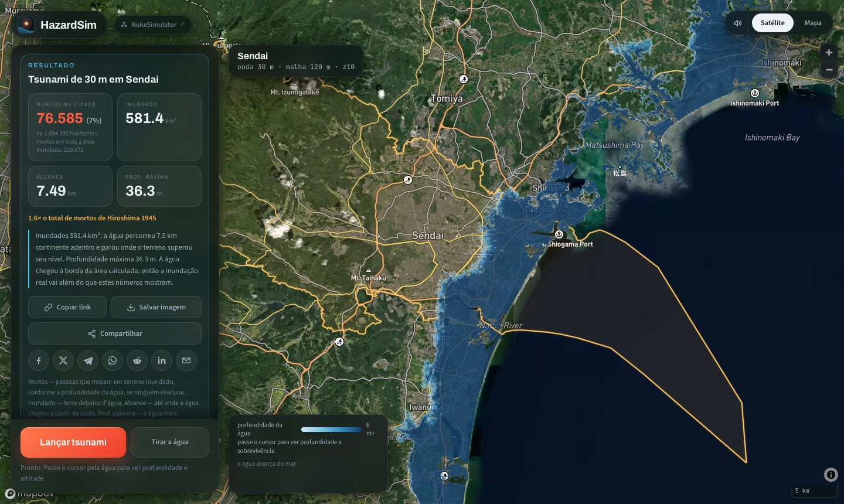The width and height of the screenshot is (844, 504).
Task: Click Mt. Taihaku mountain marker
Action: point(369,271)
